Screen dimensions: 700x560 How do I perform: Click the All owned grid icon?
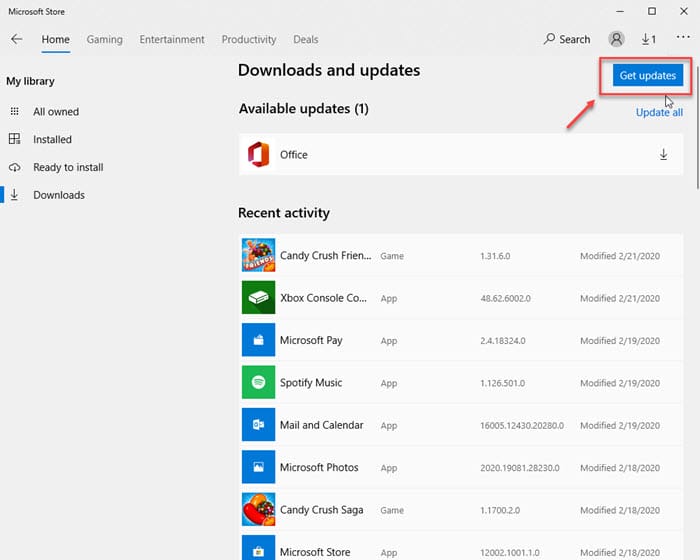pos(14,111)
